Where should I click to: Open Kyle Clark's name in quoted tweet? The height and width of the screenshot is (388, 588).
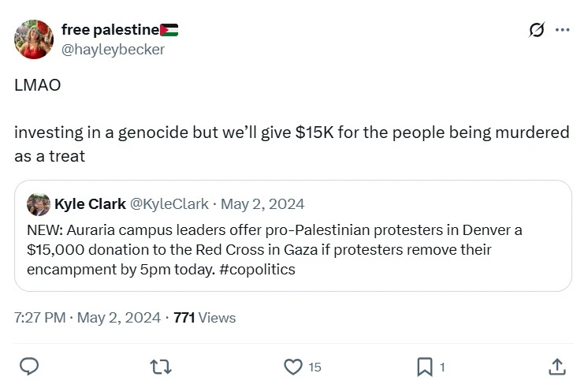(90, 204)
